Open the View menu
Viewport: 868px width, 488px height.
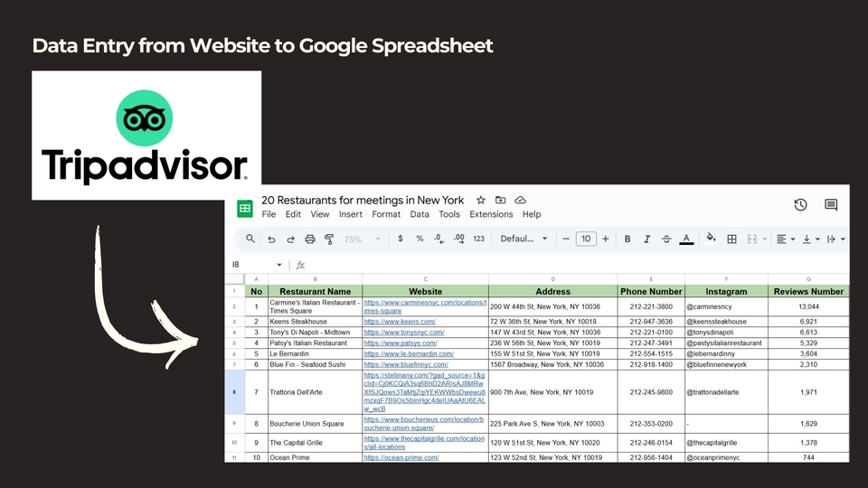click(x=319, y=214)
